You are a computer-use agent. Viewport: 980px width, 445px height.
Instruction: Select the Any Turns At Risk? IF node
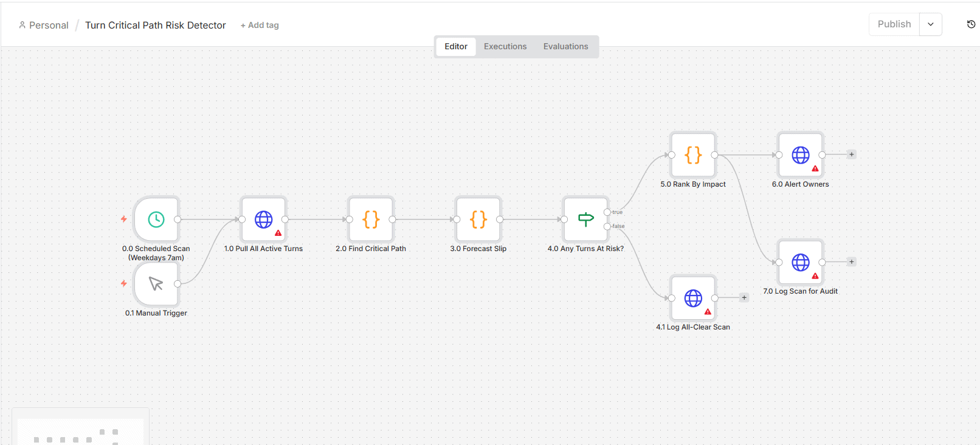[x=585, y=219]
